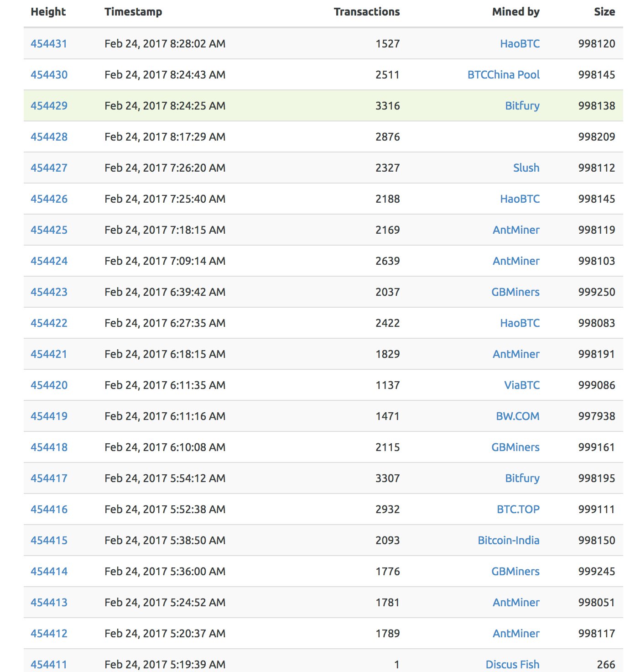Open block height 454411
This screenshot has width=635, height=672.
(x=49, y=665)
